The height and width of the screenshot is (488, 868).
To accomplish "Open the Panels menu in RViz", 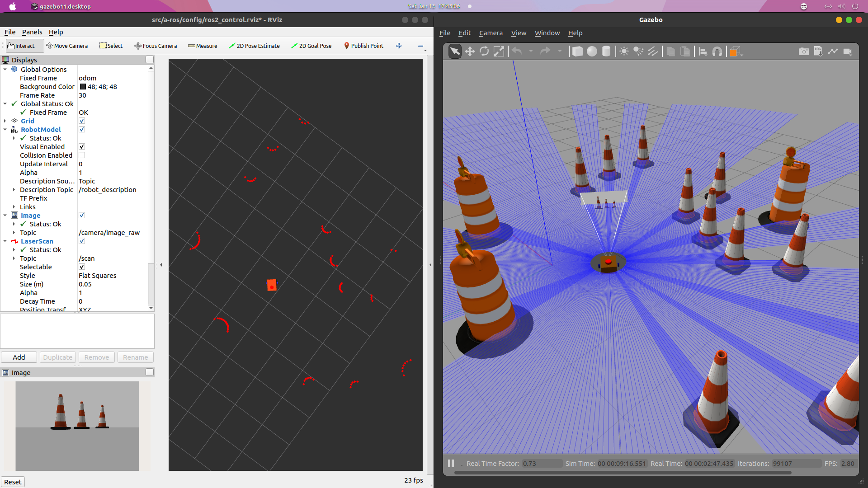I will [32, 32].
